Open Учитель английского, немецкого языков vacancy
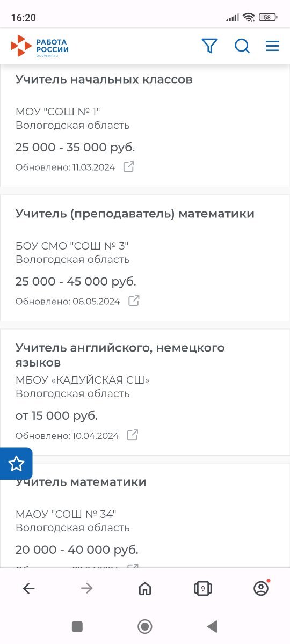Viewport: 290px width, 644px height. tap(120, 355)
